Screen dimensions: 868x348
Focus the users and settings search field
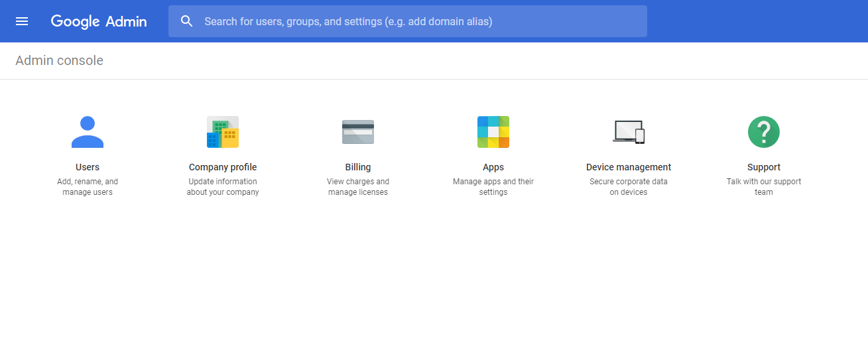pos(408,21)
